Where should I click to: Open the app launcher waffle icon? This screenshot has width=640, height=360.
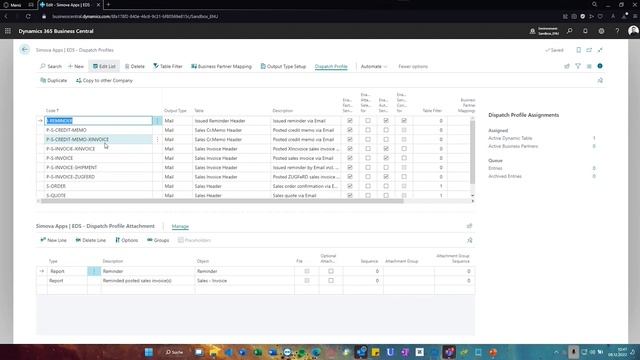pyautogui.click(x=8, y=31)
